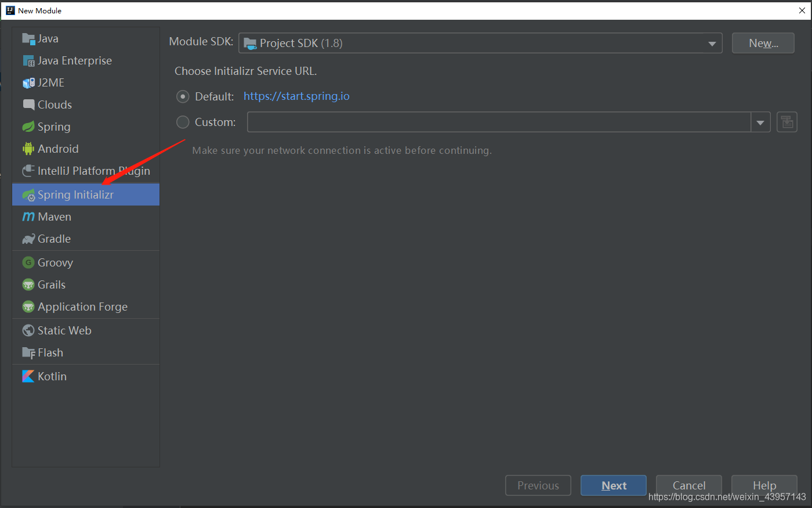Click the Help button
This screenshot has width=812, height=508.
tap(764, 486)
